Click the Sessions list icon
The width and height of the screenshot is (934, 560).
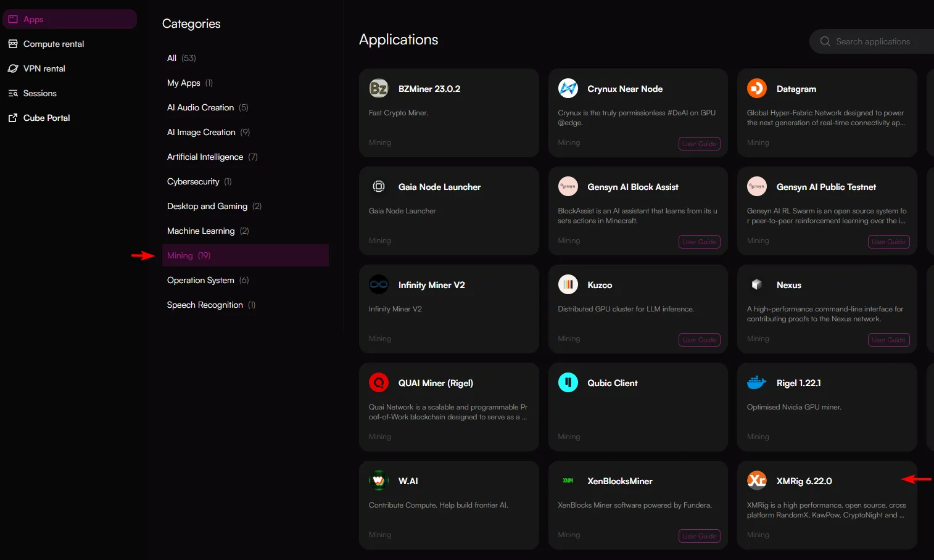coord(13,93)
